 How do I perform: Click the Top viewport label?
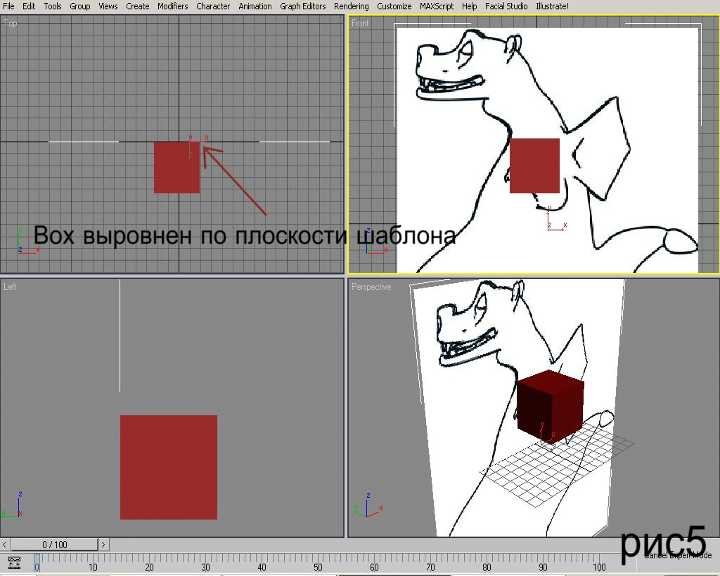click(11, 22)
